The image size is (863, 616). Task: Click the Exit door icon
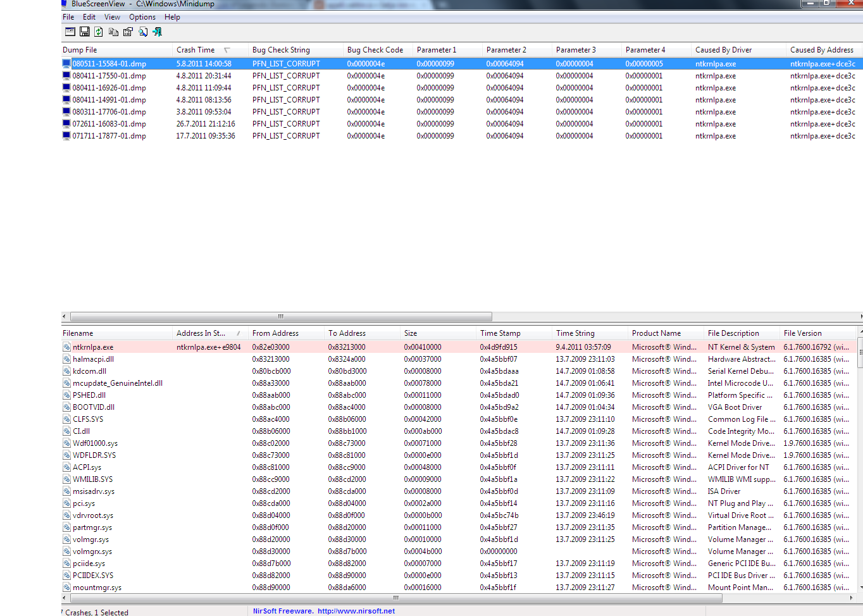pyautogui.click(x=158, y=32)
